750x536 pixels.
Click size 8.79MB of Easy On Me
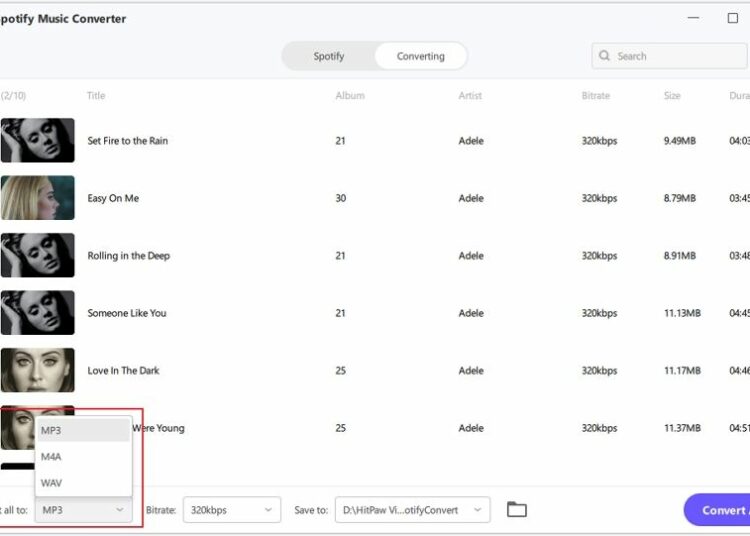[680, 198]
